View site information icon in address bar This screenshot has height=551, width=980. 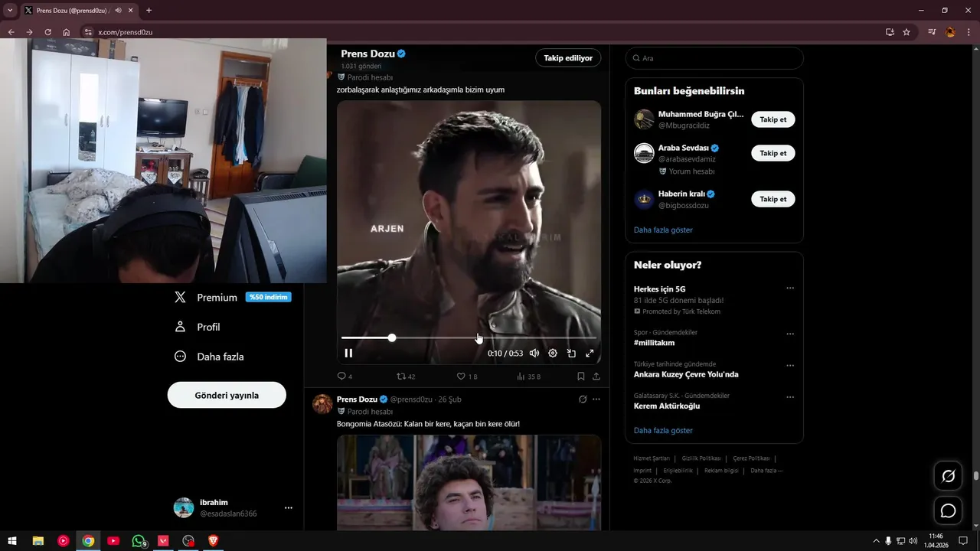(88, 32)
